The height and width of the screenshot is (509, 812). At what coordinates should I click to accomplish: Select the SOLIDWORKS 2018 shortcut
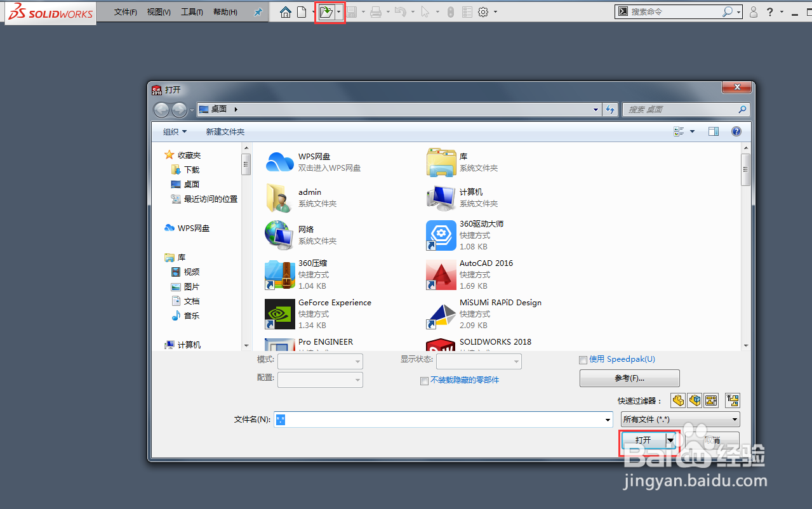point(479,345)
